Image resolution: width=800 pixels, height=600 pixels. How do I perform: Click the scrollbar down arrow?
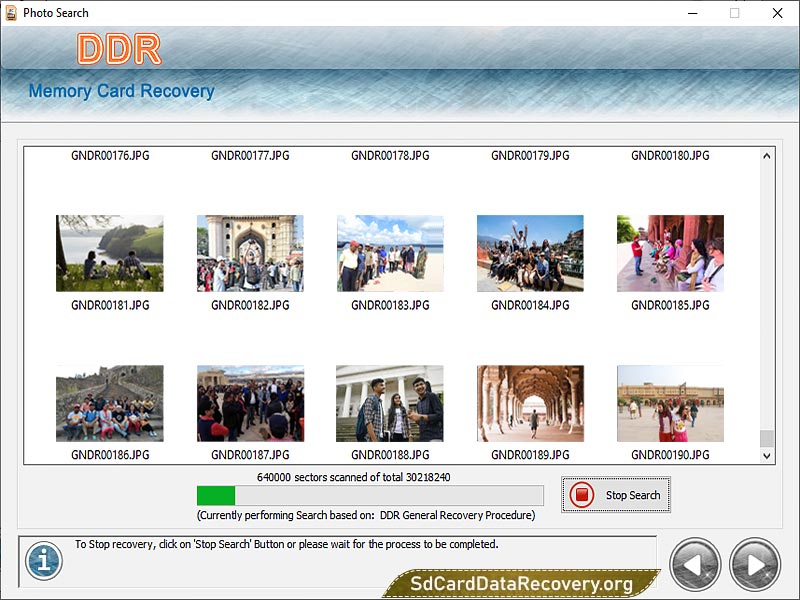(x=765, y=455)
